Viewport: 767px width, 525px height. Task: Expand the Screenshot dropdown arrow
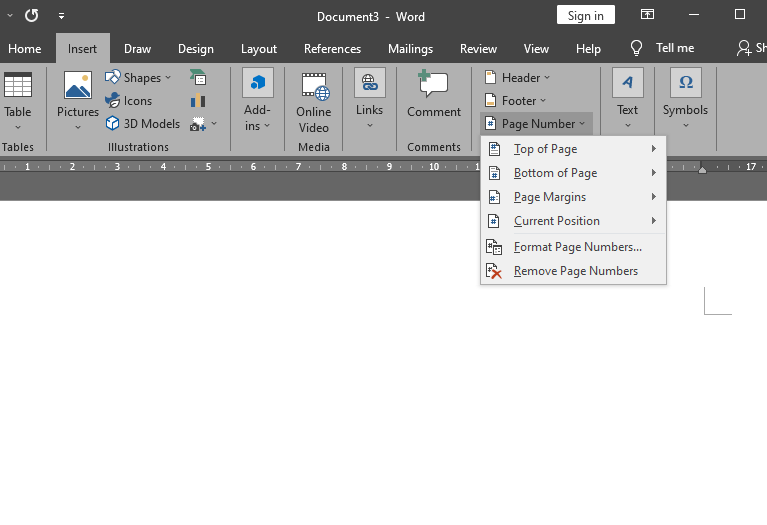coord(213,124)
